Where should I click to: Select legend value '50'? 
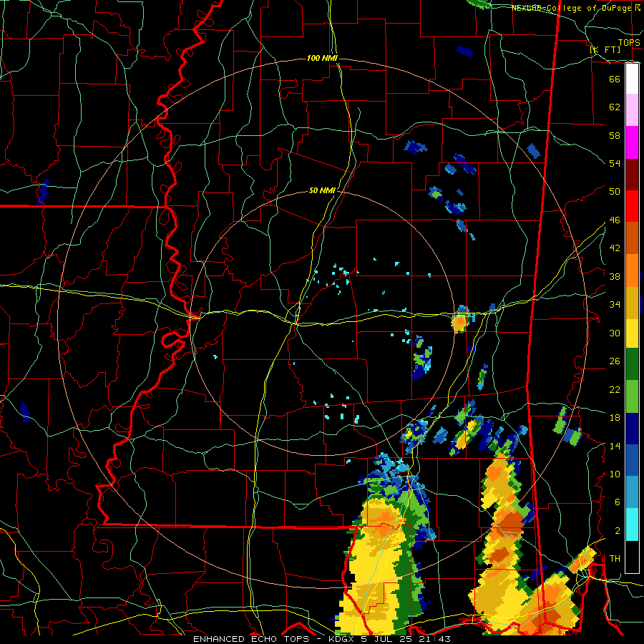pyautogui.click(x=615, y=192)
